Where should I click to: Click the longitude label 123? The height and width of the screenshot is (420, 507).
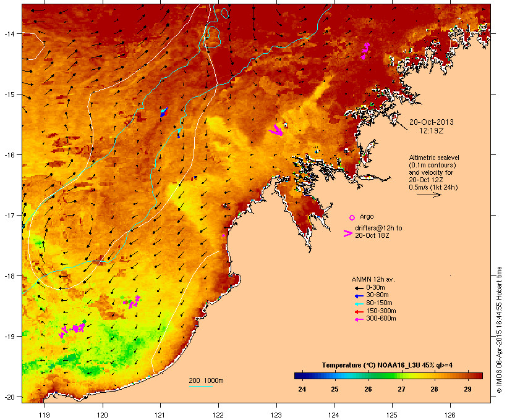point(276,415)
